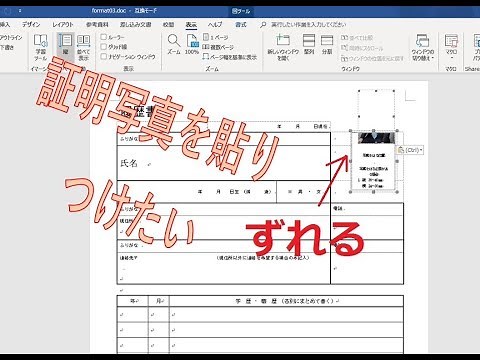Click the 年 column header cell

click(133, 301)
